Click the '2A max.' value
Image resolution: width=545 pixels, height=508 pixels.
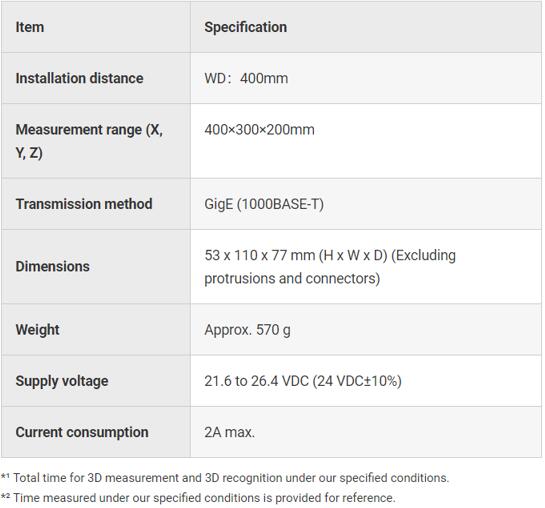[229, 432]
